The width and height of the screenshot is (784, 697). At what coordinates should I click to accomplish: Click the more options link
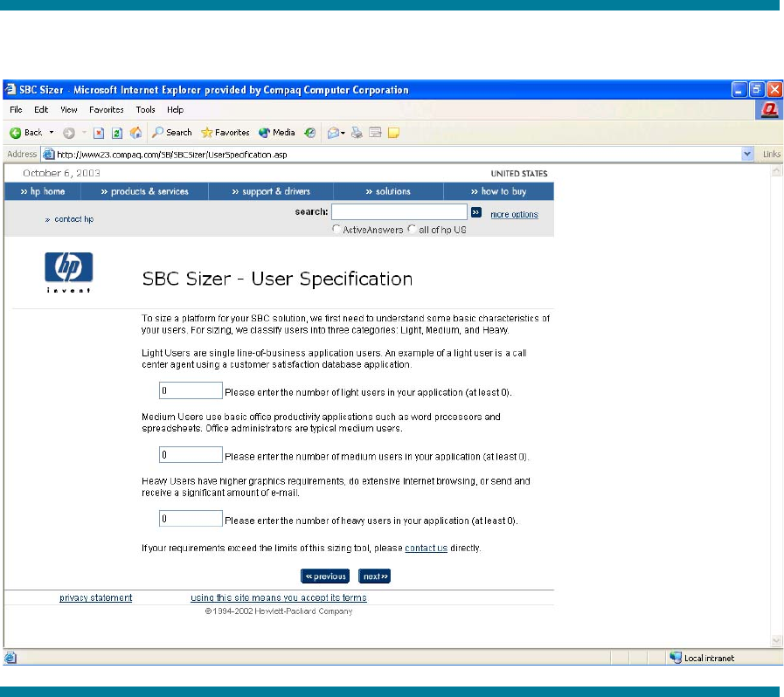tap(514, 214)
